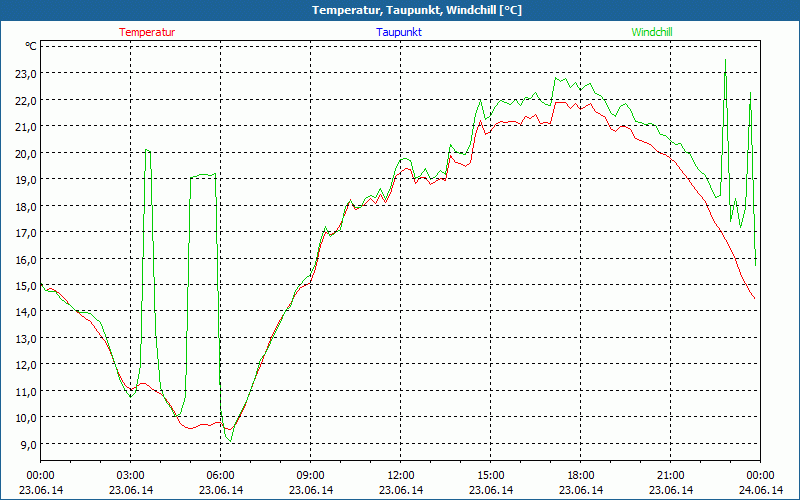Click the '23.06.14' date under 21:00
The image size is (800, 500).
point(670,490)
